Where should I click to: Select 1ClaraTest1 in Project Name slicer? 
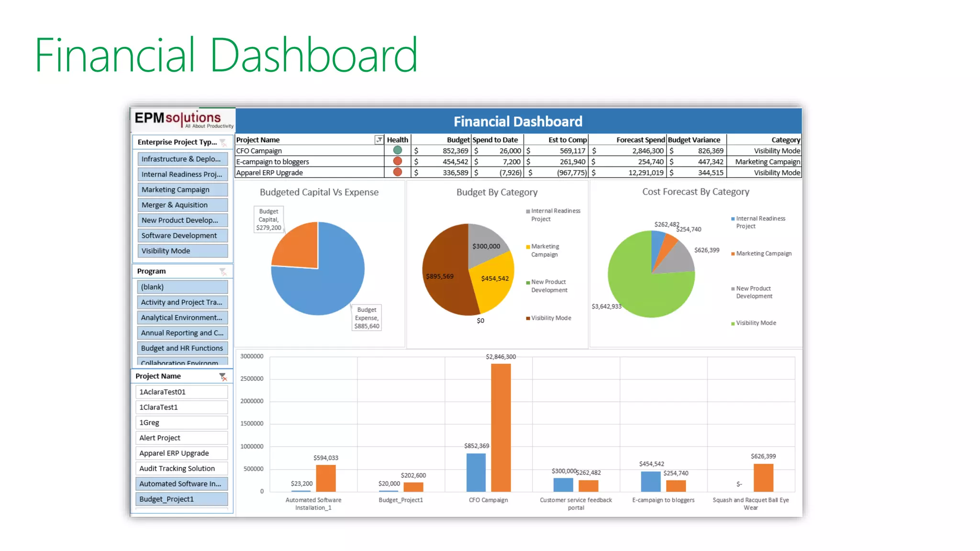(x=182, y=407)
